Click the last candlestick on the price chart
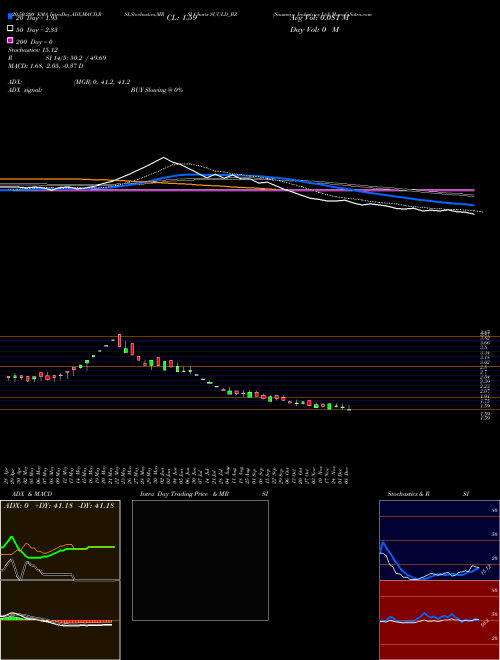The image size is (500, 660). [349, 408]
